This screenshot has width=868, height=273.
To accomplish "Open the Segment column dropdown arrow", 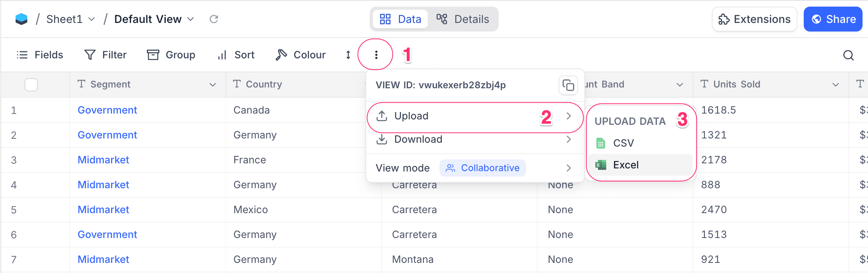I will (213, 84).
